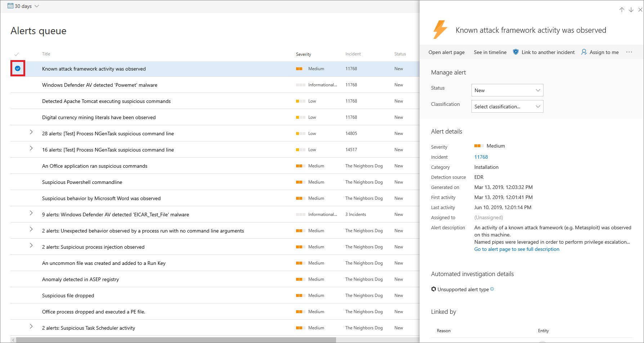The width and height of the screenshot is (644, 343).
Task: Open the Select classification dropdown
Action: [507, 107]
